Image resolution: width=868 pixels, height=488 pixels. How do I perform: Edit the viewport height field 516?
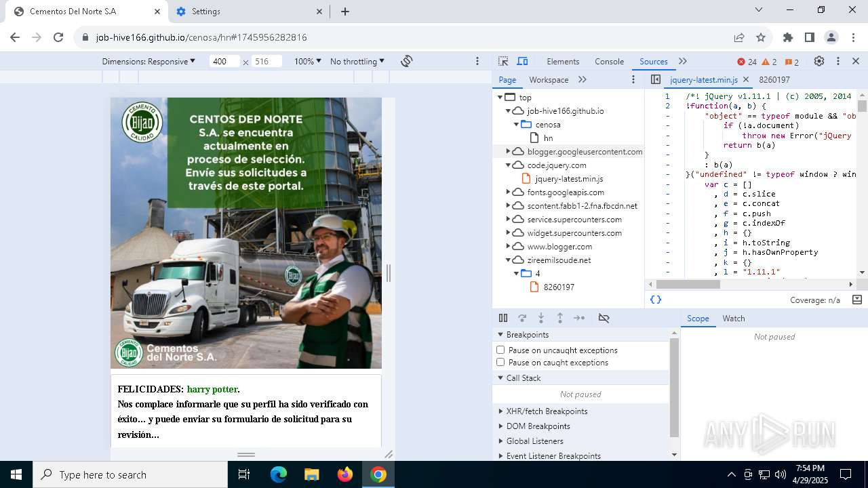click(267, 61)
